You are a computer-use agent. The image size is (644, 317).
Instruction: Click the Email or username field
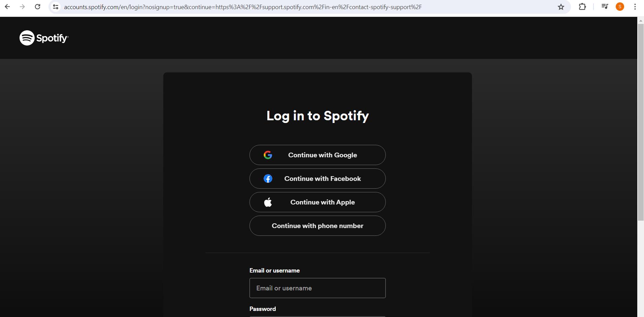pos(317,288)
